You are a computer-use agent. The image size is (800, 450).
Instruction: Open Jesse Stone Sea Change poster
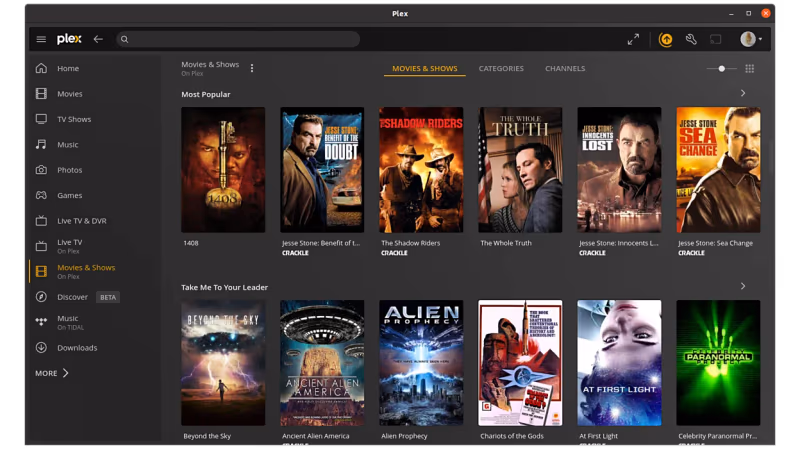click(718, 170)
